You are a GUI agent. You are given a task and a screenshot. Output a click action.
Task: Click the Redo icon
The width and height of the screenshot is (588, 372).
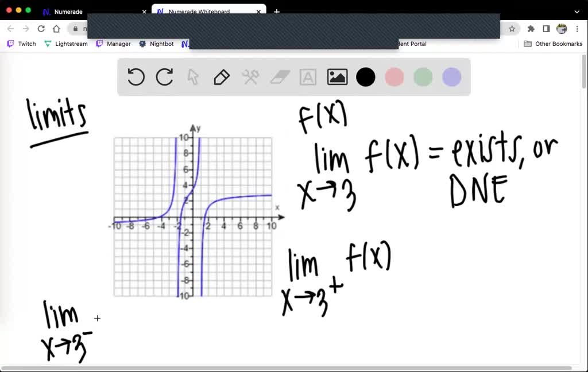[164, 77]
